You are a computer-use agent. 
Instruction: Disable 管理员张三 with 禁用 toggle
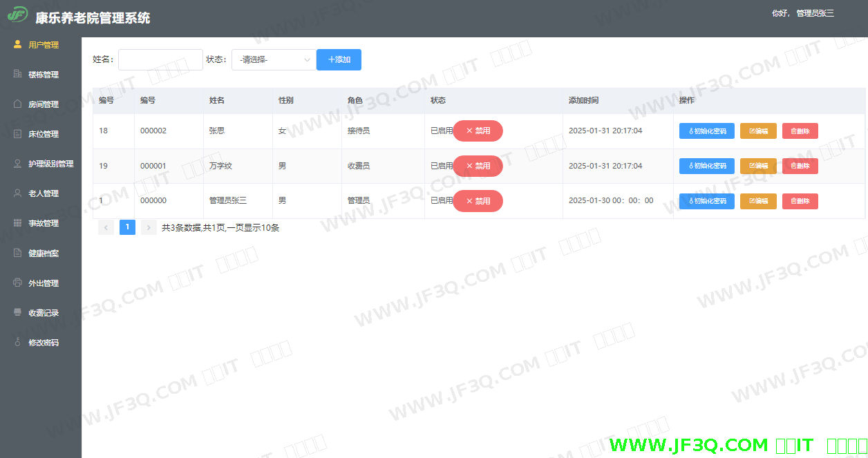click(x=478, y=201)
